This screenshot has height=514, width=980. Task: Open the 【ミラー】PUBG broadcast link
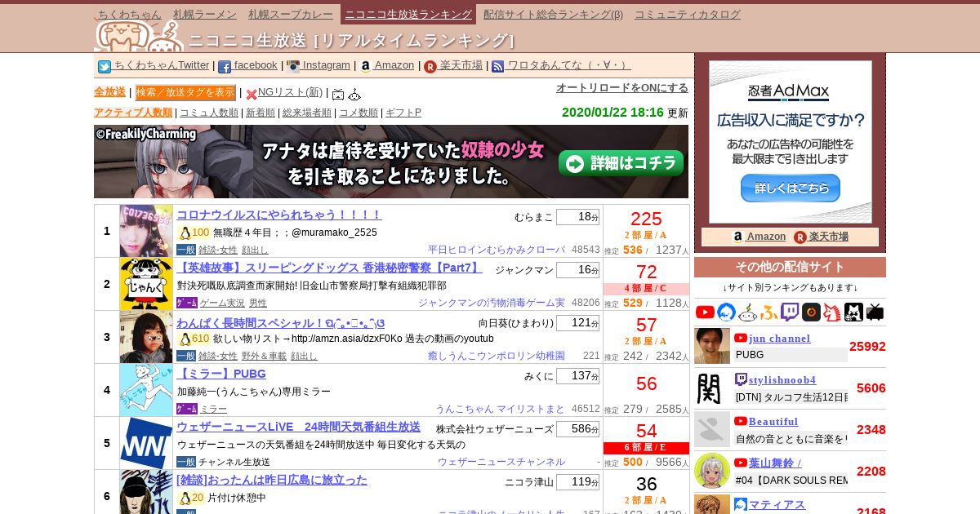(x=221, y=374)
